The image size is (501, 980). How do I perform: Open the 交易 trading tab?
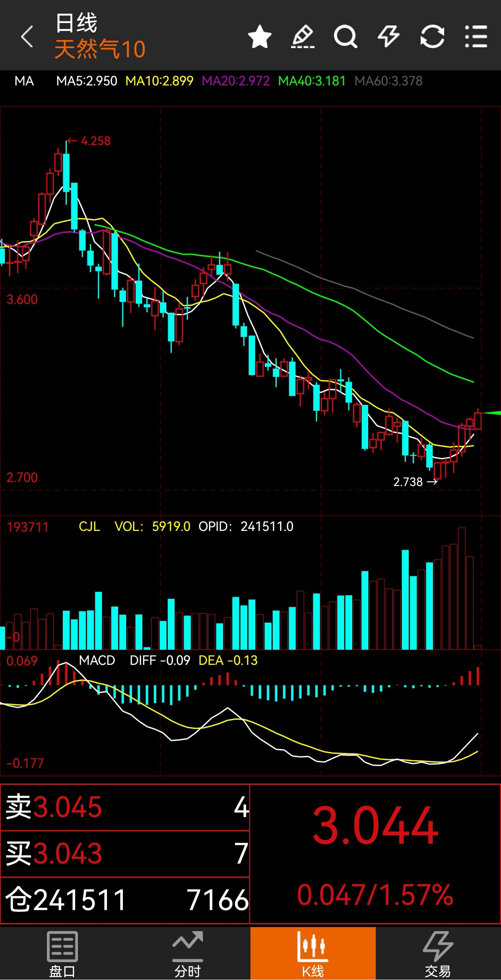coord(438,953)
